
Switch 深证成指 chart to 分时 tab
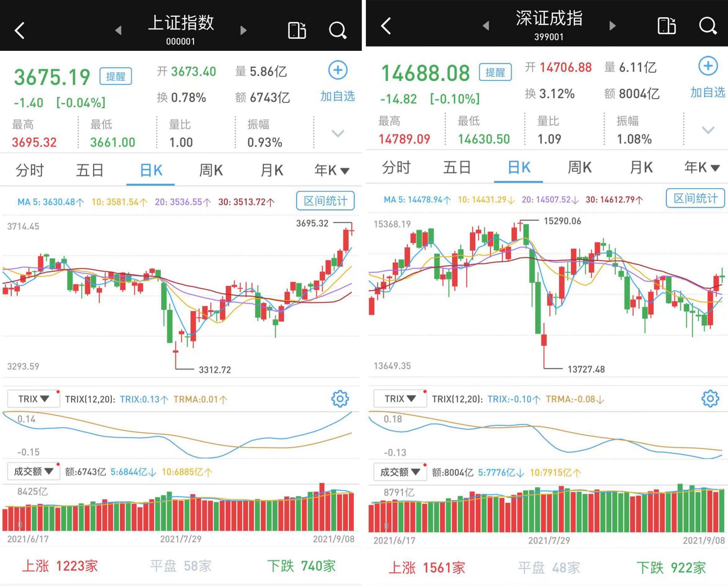tap(396, 167)
